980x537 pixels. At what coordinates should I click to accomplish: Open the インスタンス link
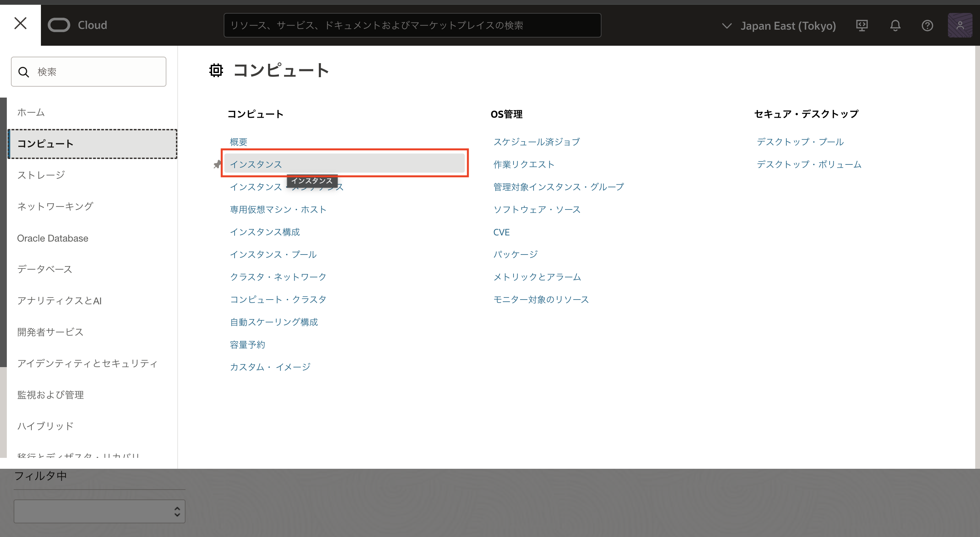257,164
